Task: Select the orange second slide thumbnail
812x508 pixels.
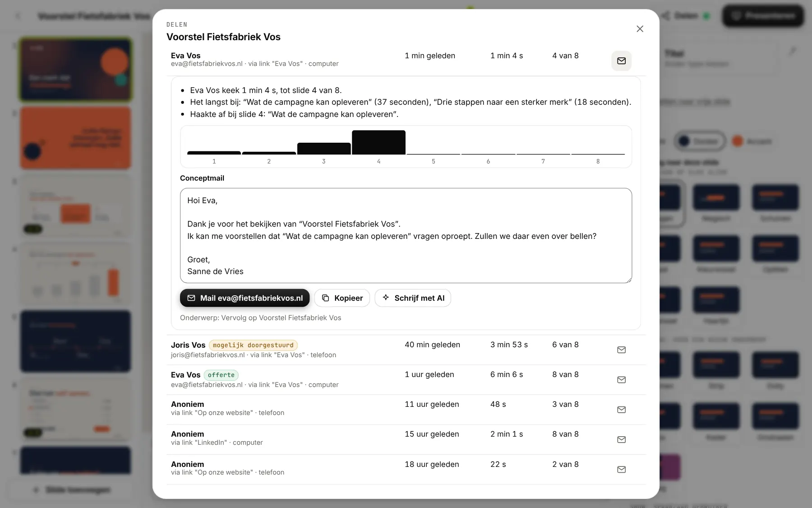Action: pos(75,138)
